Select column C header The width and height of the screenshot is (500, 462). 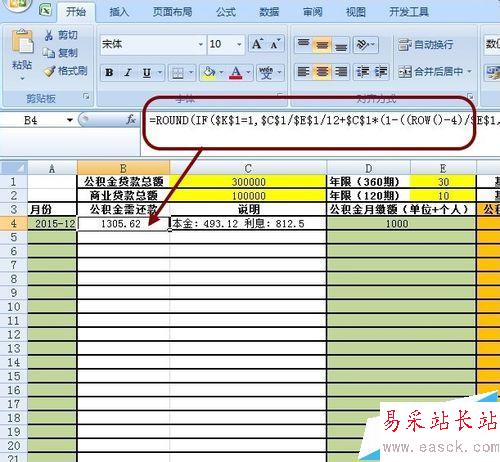(x=248, y=168)
